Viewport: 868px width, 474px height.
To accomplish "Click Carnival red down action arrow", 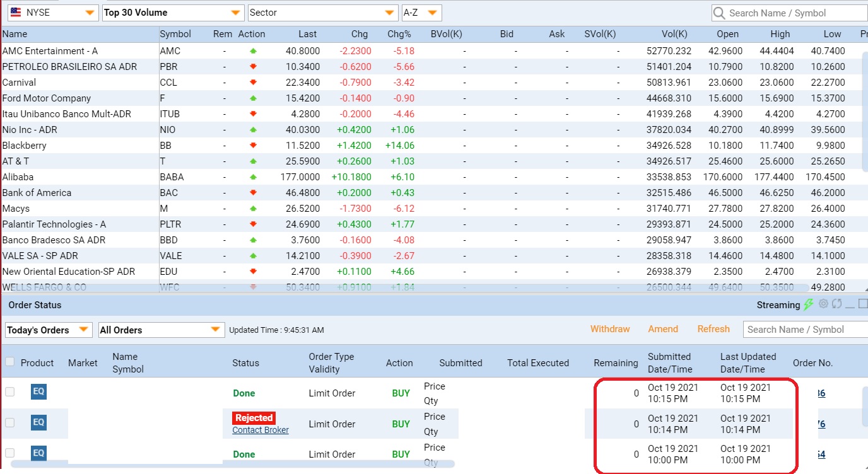I will 254,83.
